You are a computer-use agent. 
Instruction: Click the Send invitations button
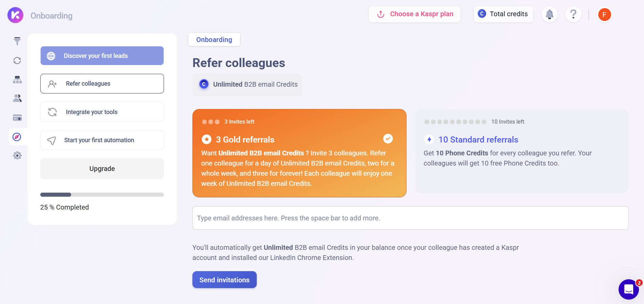pyautogui.click(x=225, y=280)
